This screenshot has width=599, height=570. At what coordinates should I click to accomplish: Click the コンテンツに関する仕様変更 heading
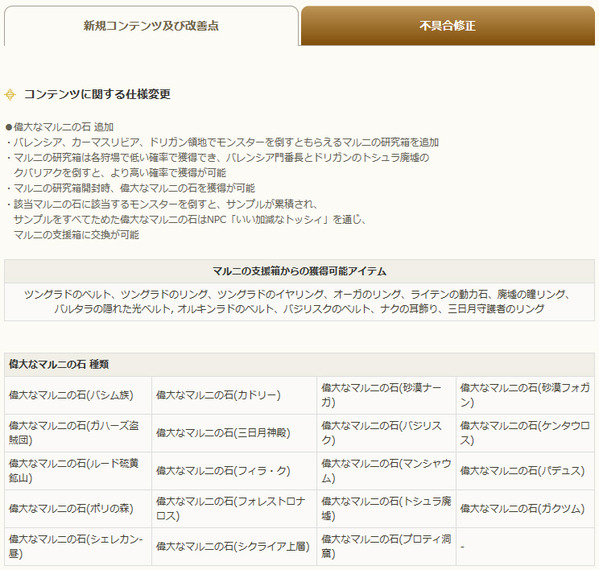coord(97,94)
